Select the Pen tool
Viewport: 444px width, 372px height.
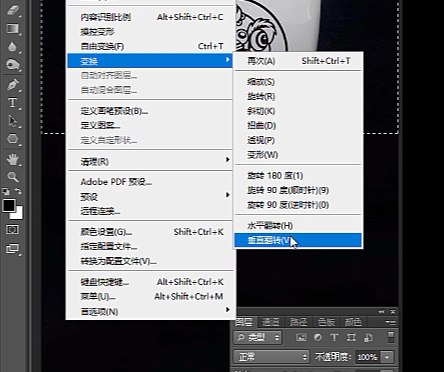point(13,85)
